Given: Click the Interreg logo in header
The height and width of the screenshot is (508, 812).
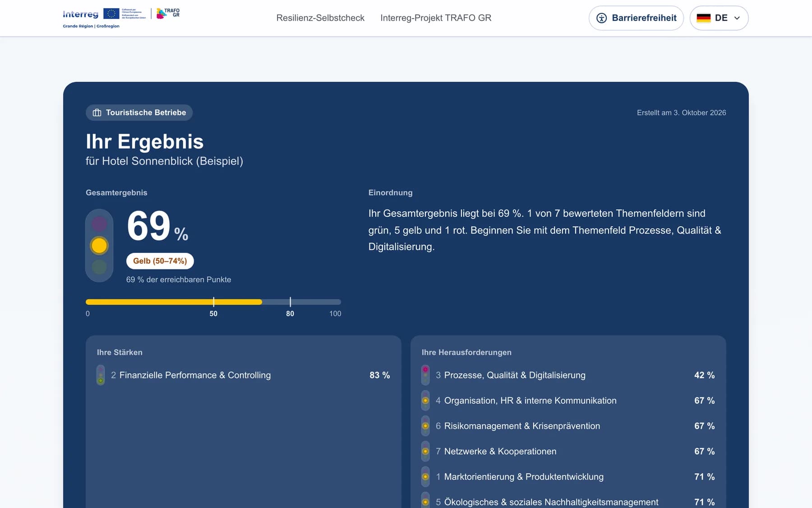Looking at the screenshot, I should (x=80, y=14).
